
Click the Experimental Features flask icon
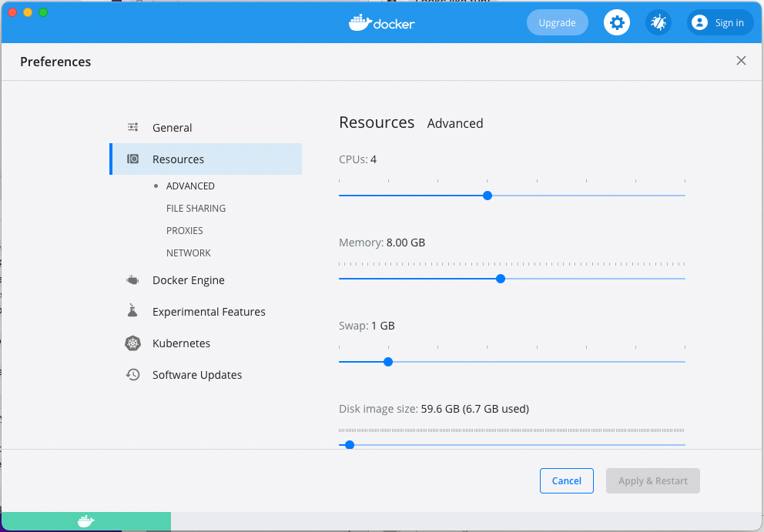133,312
